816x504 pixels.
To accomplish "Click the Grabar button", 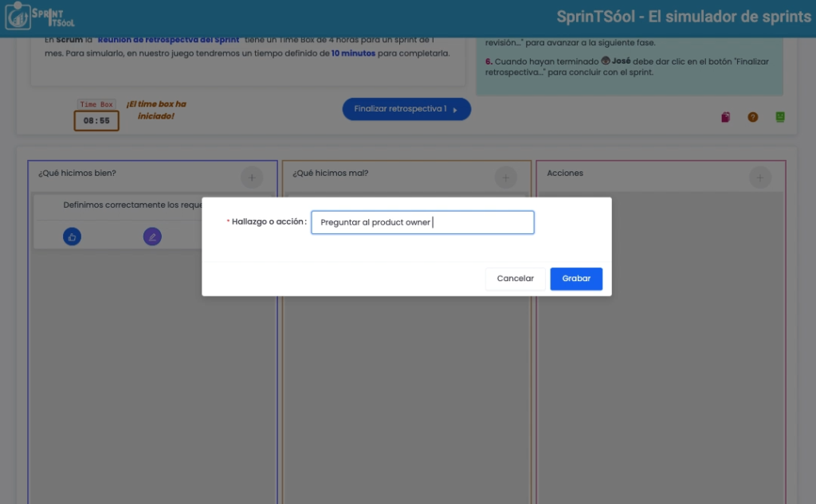I will [576, 279].
